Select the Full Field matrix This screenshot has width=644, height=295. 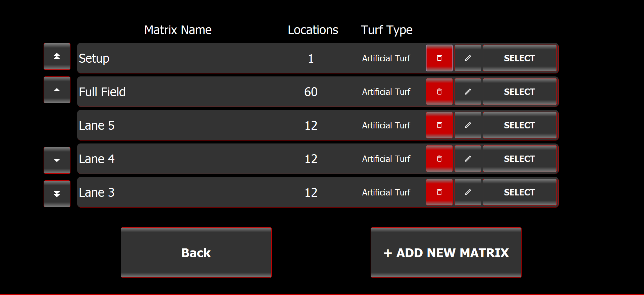tap(519, 92)
